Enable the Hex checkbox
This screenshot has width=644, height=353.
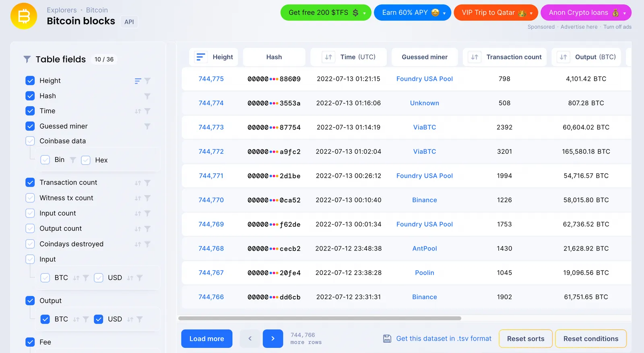tap(86, 160)
